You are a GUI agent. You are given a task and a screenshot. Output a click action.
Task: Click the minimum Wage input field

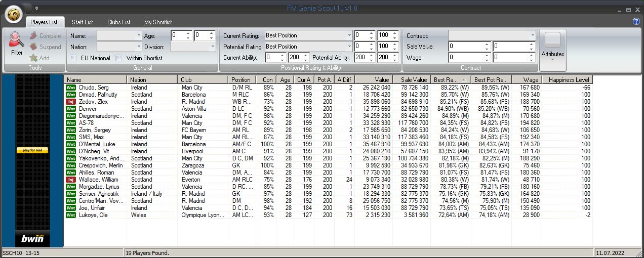466,58
